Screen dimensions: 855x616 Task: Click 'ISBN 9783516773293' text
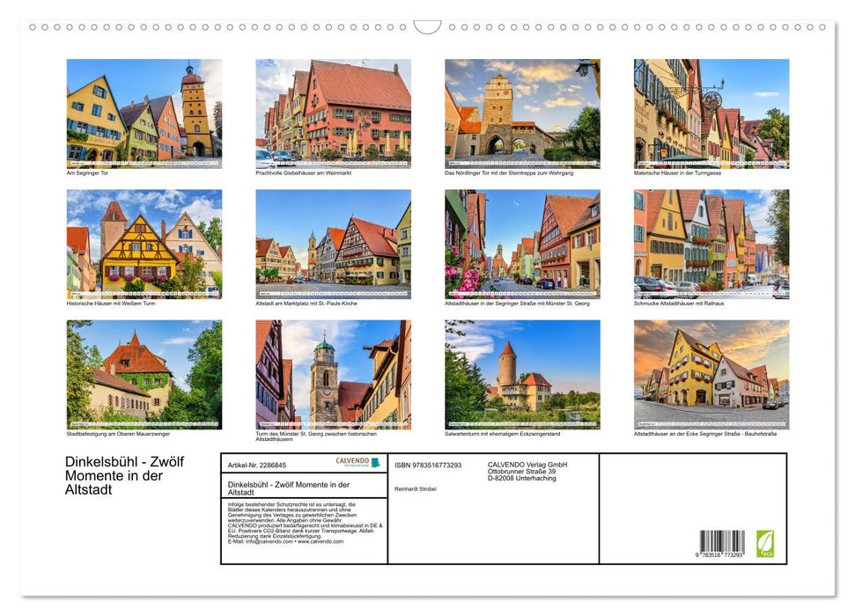(428, 465)
